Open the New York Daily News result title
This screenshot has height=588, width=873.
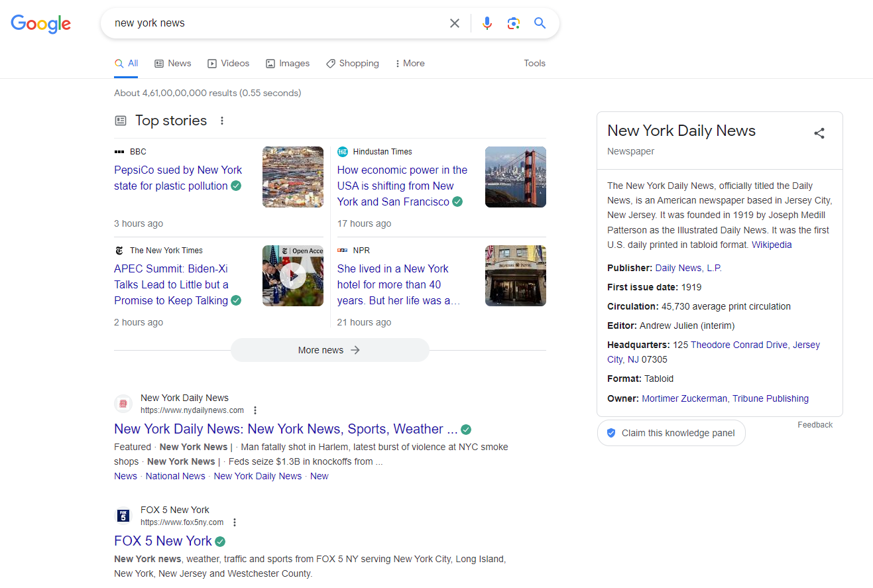point(286,429)
